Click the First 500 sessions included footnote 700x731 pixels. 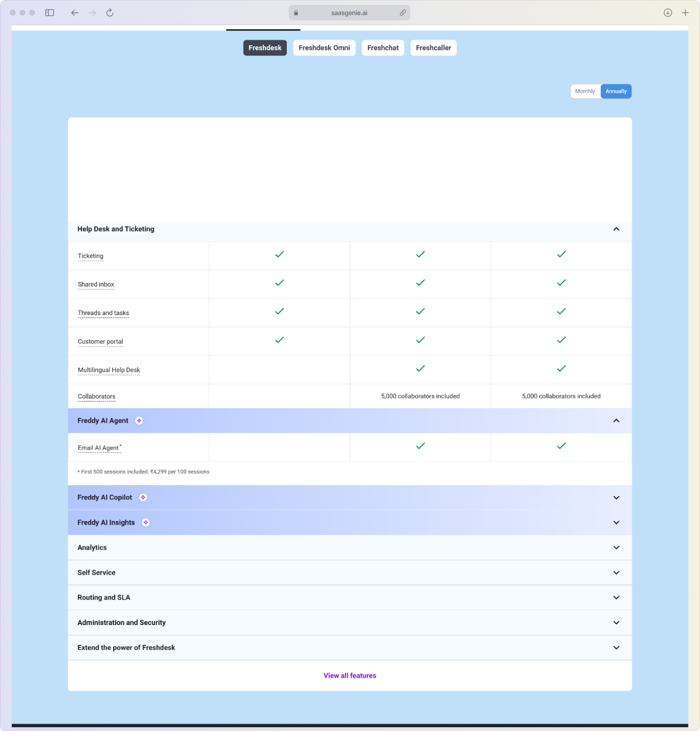(x=143, y=472)
